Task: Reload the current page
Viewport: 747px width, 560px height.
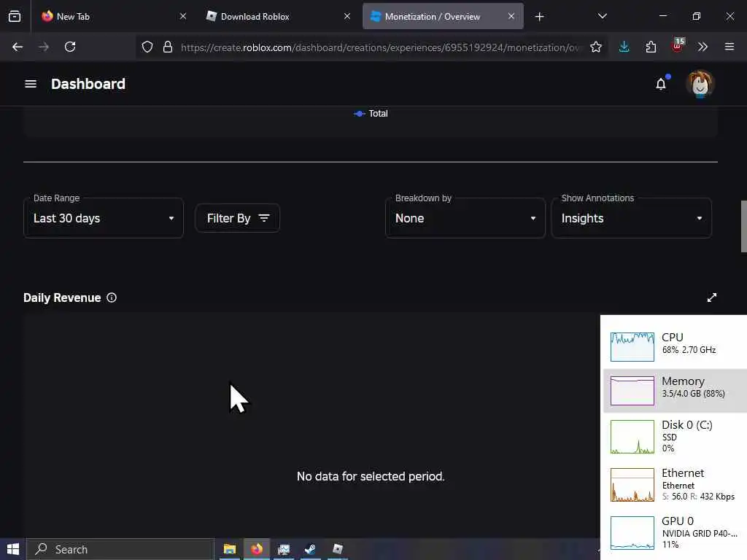Action: click(70, 47)
